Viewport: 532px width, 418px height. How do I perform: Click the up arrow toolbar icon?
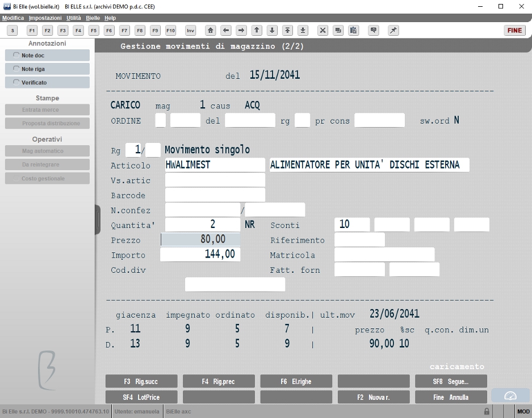pyautogui.click(x=257, y=31)
